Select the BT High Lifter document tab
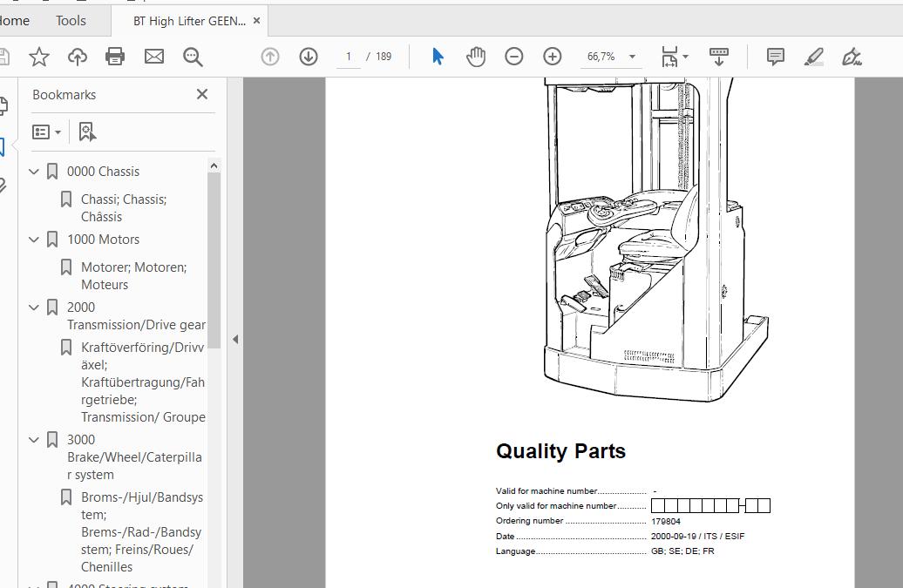This screenshot has height=588, width=903. (x=189, y=21)
